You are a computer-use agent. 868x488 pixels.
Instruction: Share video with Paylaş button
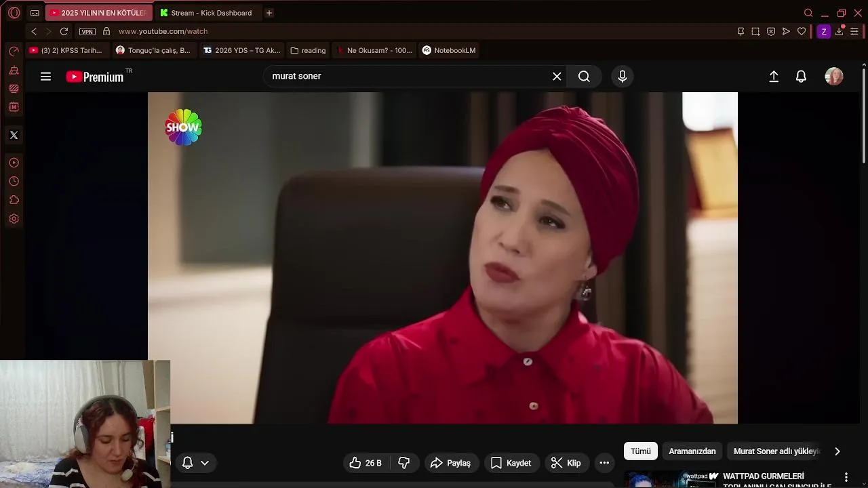[x=451, y=463]
